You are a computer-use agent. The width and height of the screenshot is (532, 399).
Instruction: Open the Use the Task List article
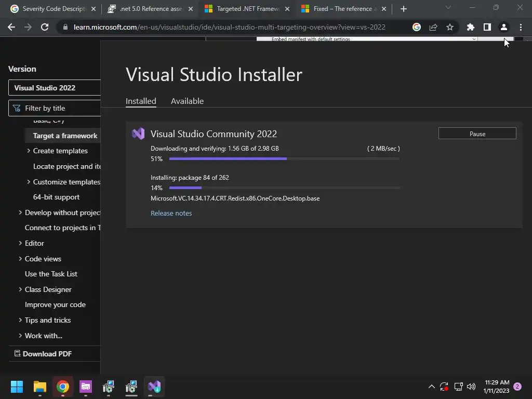[x=51, y=274]
